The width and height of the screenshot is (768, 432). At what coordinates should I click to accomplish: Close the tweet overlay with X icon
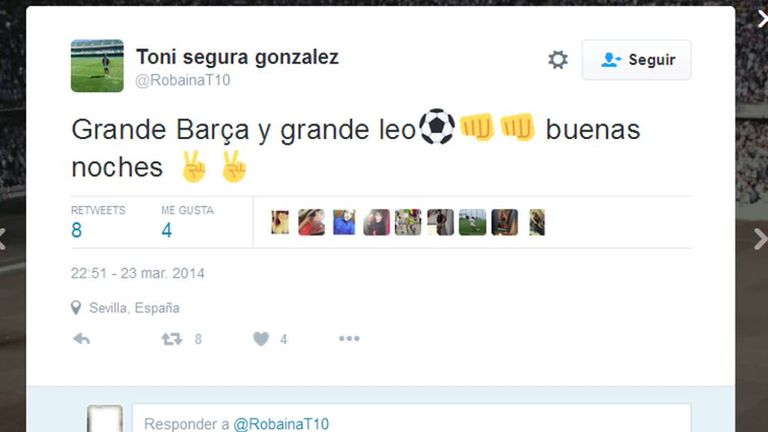[763, 20]
